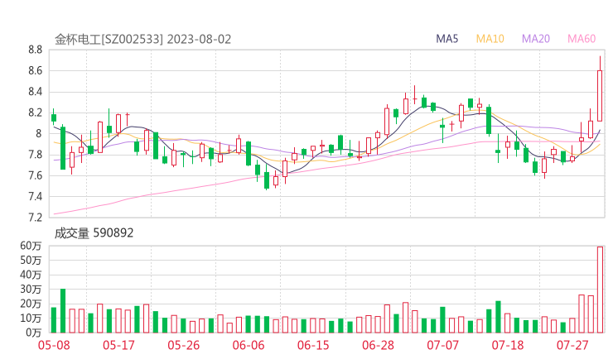Click the MA5 legend label
This screenshot has height=364, width=613.
446,39
